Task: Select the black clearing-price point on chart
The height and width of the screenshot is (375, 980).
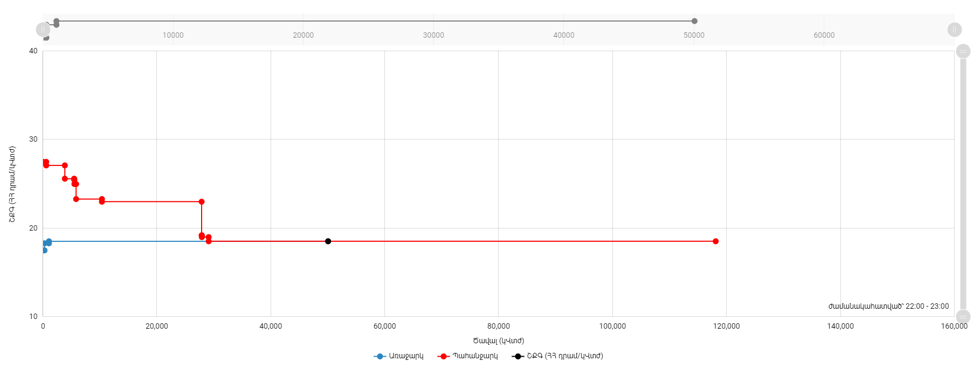Action: 328,241
